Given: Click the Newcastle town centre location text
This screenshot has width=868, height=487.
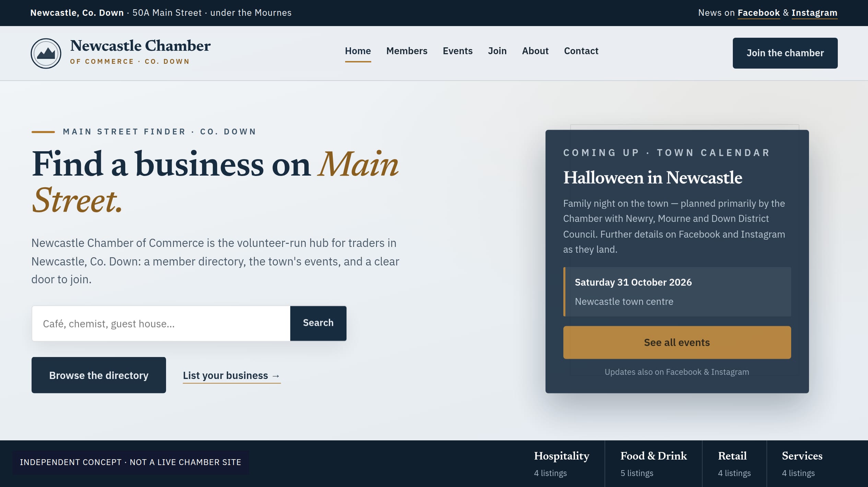Looking at the screenshot, I should click(624, 301).
